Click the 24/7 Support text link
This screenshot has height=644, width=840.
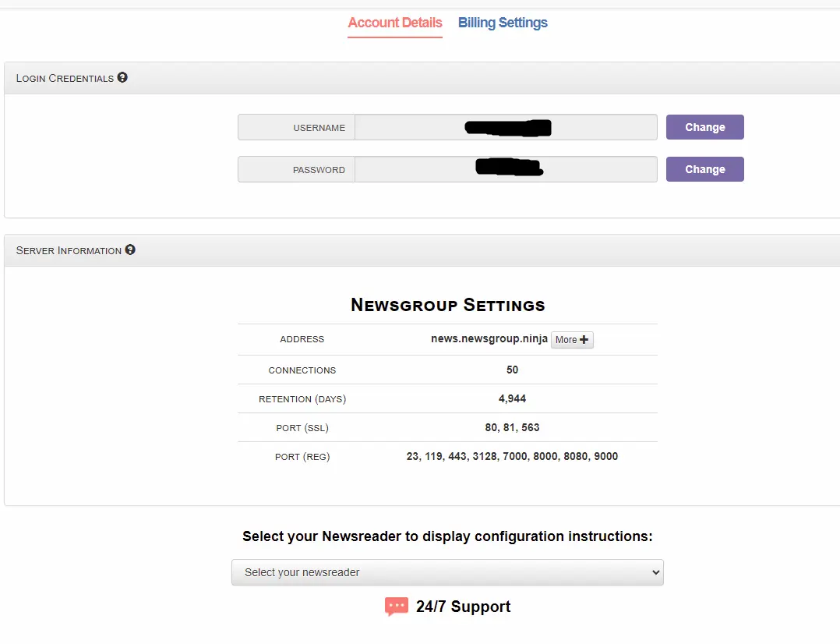pos(463,607)
